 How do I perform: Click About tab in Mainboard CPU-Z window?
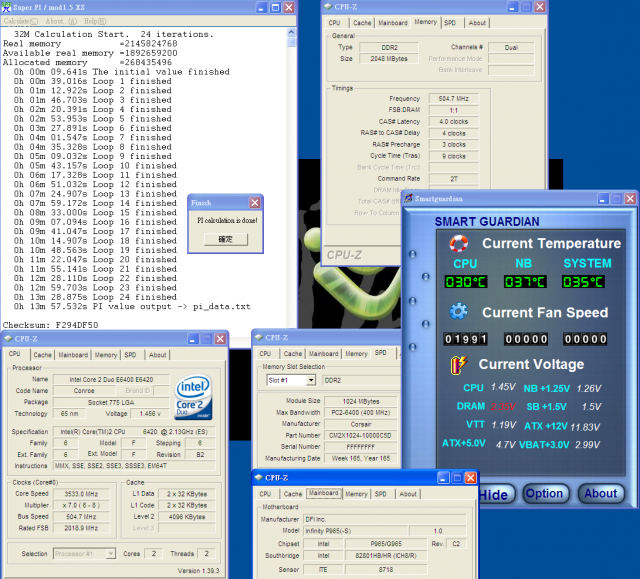(x=408, y=494)
